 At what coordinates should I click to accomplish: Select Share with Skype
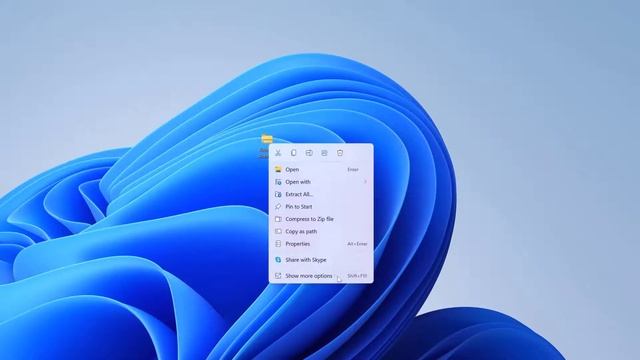(x=321, y=260)
